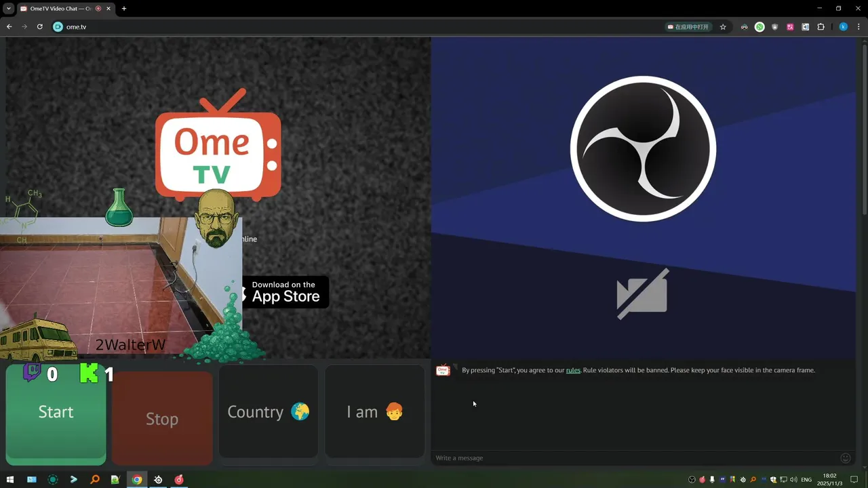The image size is (868, 488).
Task: Open the orange magnifier app in taskbar
Action: coord(95,480)
